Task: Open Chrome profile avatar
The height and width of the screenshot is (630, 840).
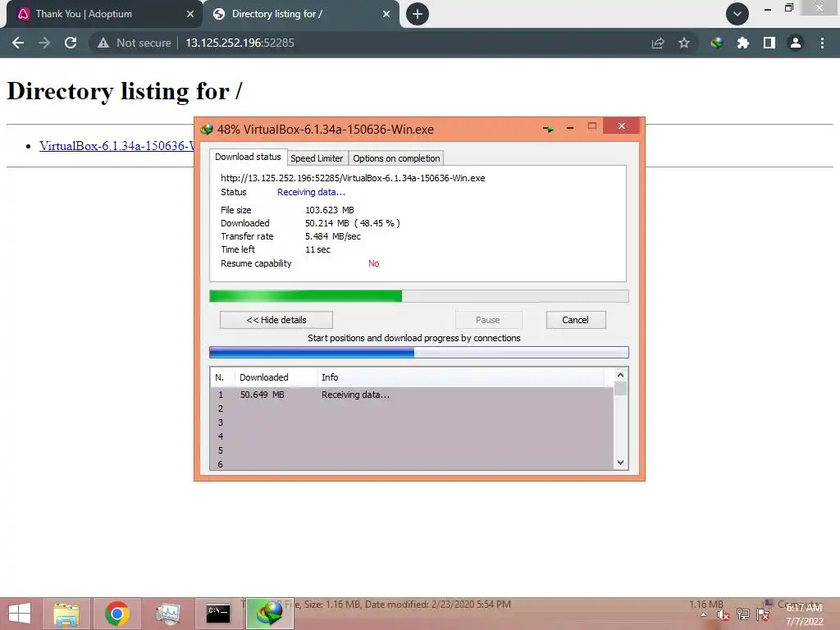Action: (x=796, y=43)
